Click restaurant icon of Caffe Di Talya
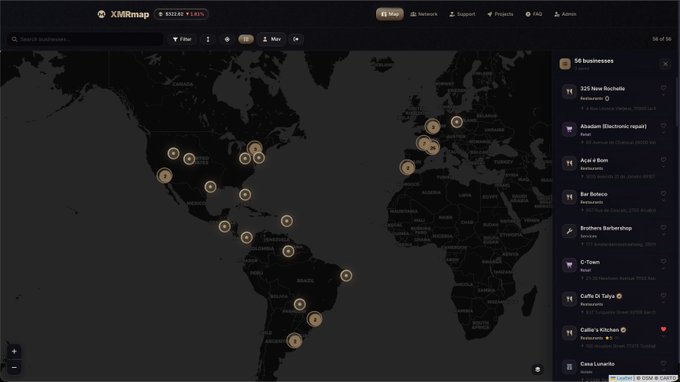The image size is (680, 382). 569,299
